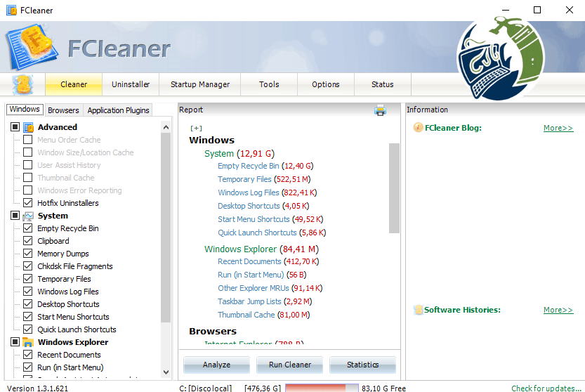
Task: Uncheck Empty Recycle Bin option
Action: 27,228
